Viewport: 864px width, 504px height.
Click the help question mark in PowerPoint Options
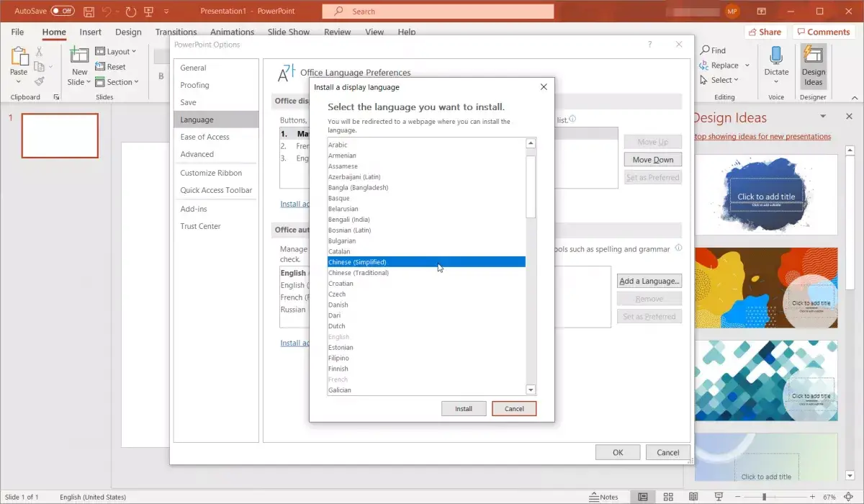click(x=650, y=45)
